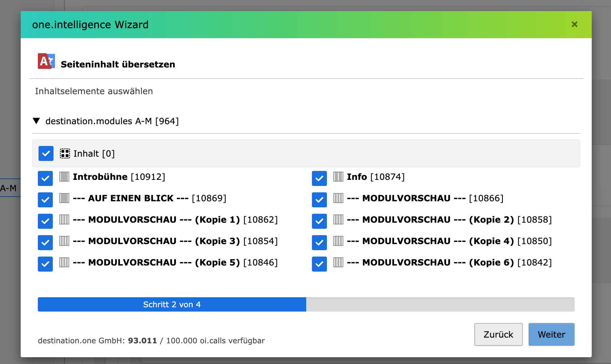Close the one.intelligence Wizard dialog

(574, 24)
